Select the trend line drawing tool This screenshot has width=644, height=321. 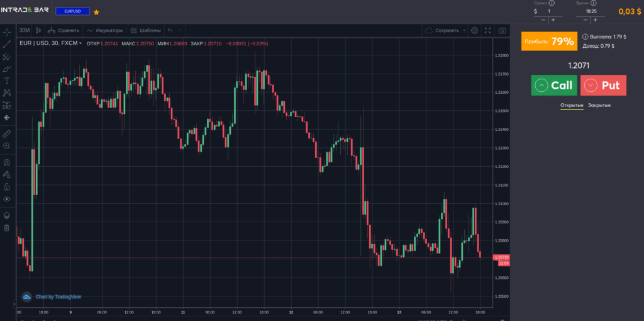tap(7, 45)
